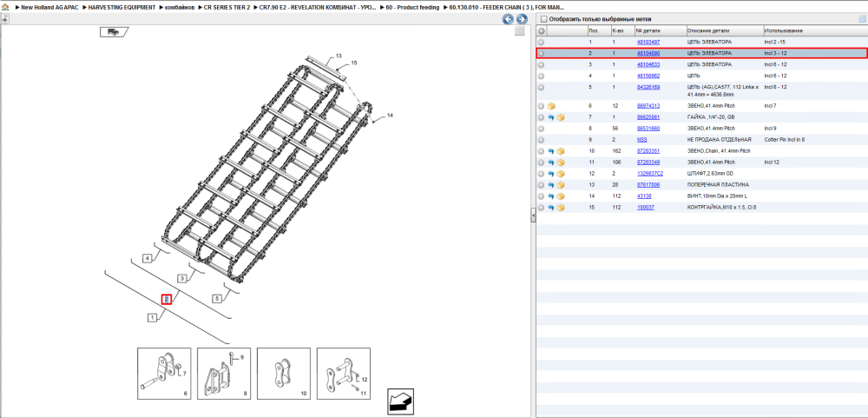
Task: Open the next diagram with the blue forward arrow
Action: click(x=521, y=19)
